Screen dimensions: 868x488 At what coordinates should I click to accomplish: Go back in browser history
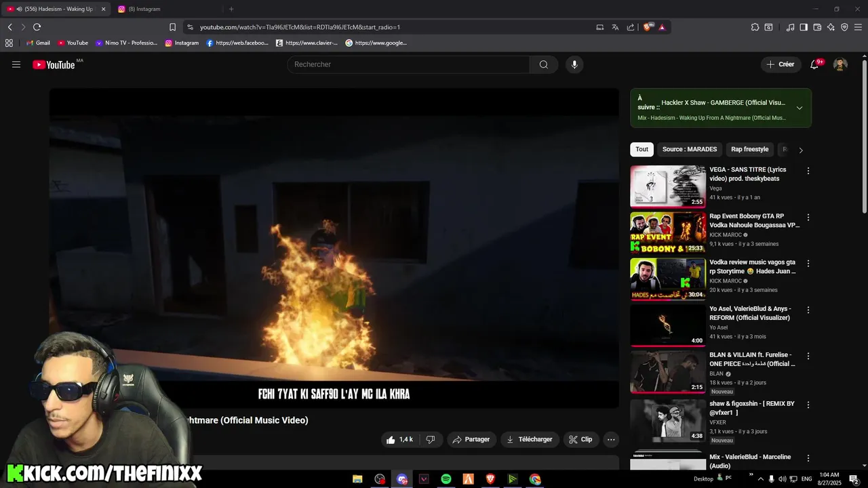coord(9,27)
